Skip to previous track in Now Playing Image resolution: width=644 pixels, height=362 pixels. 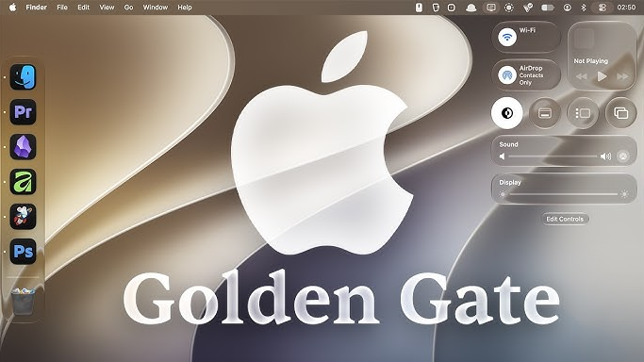581,76
